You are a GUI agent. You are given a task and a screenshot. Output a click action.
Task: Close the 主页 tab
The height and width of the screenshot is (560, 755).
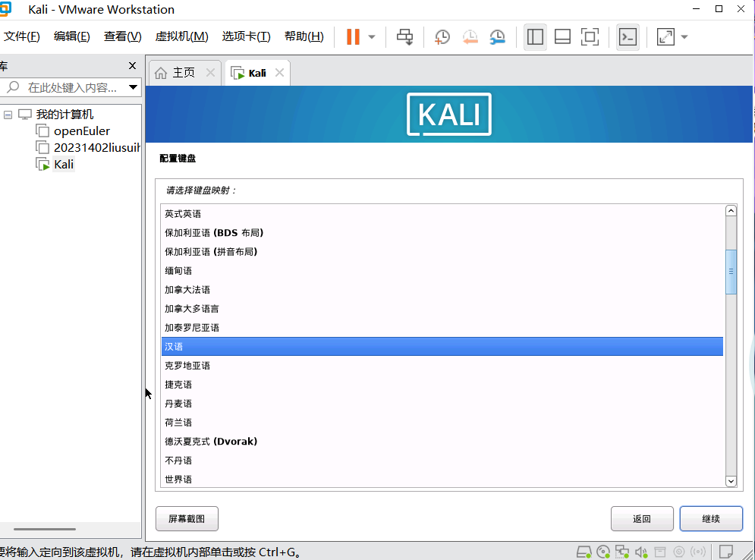click(210, 73)
